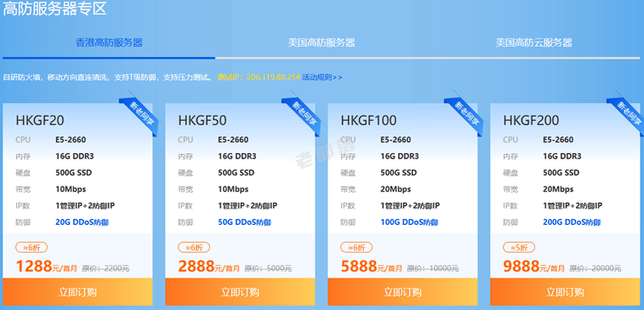Click 立即订购 on HKGF50 card

click(240, 292)
